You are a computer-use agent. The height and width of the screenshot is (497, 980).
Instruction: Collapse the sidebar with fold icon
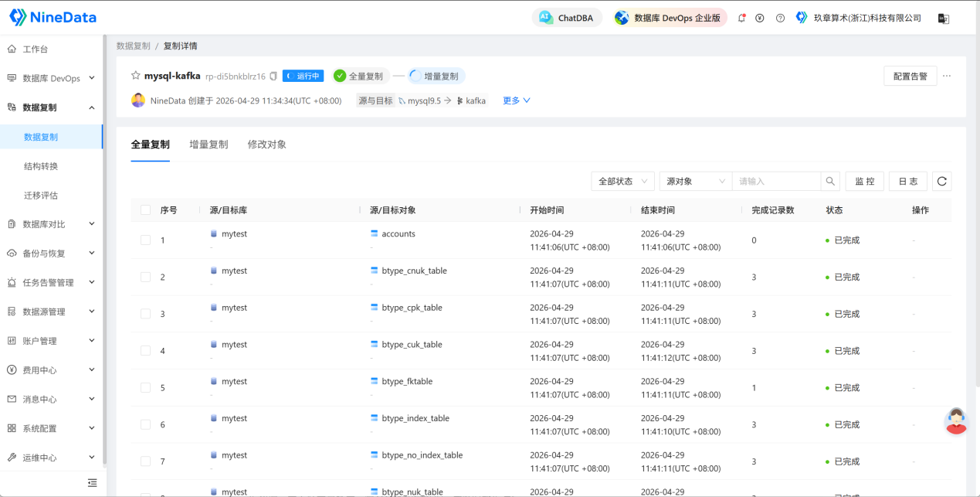[93, 483]
